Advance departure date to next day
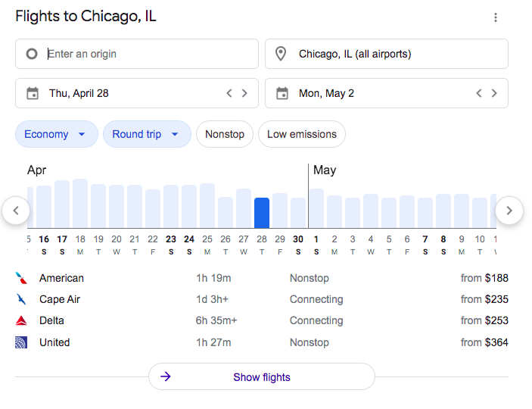 244,93
